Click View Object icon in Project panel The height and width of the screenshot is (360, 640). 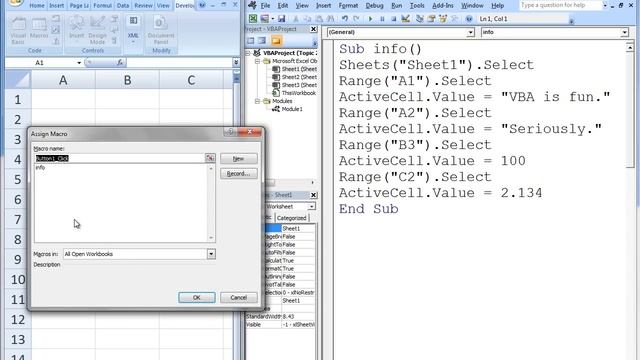pyautogui.click(x=262, y=41)
